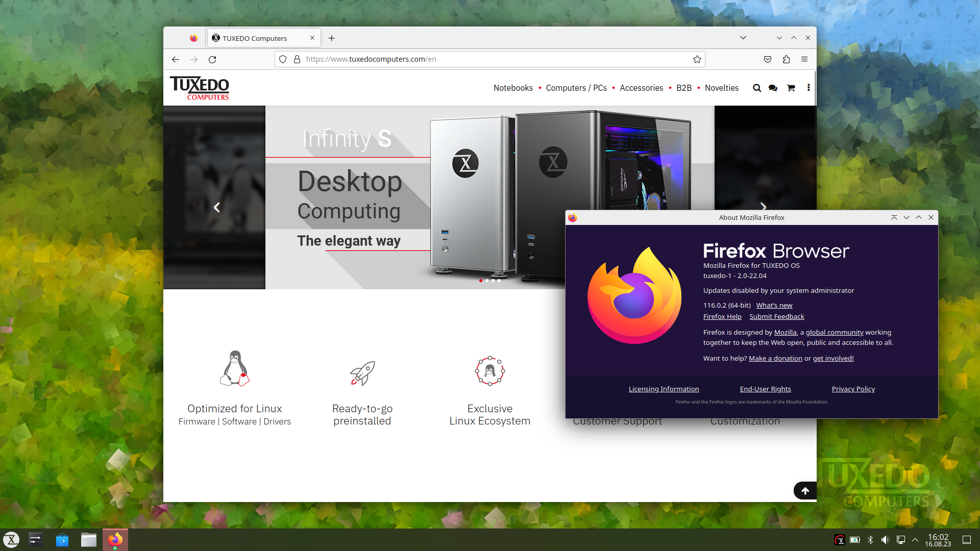Open site search via the magnifier icon
The image size is (980, 551).
757,88
